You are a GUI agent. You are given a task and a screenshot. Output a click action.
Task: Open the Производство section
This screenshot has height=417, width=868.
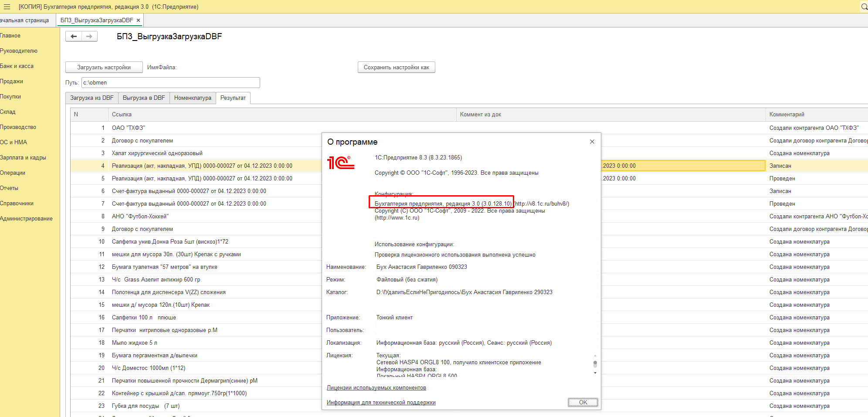[x=18, y=127]
